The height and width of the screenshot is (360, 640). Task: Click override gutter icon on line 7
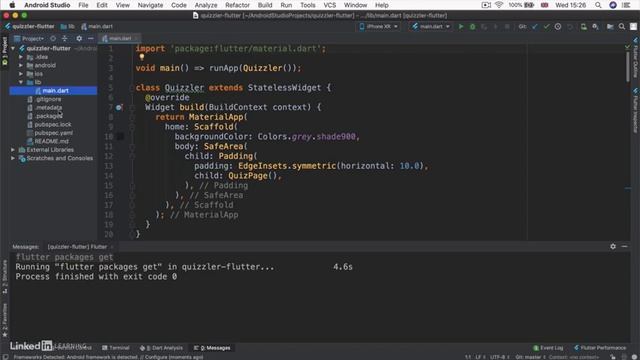tap(119, 107)
